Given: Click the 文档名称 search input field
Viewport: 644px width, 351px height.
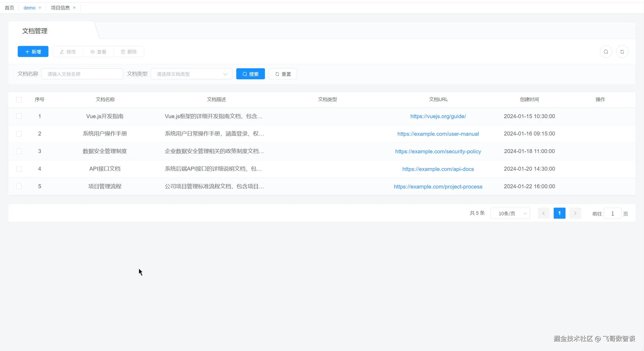Looking at the screenshot, I should (x=82, y=74).
